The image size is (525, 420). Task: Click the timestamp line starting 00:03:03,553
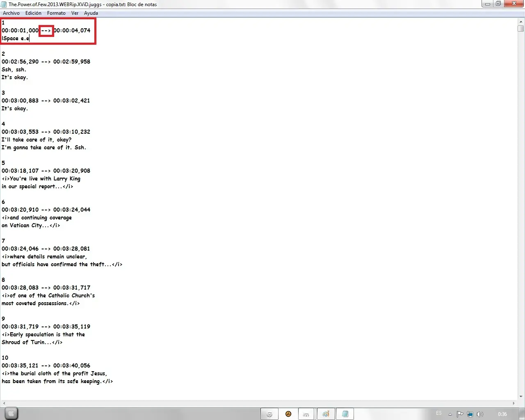tap(46, 132)
